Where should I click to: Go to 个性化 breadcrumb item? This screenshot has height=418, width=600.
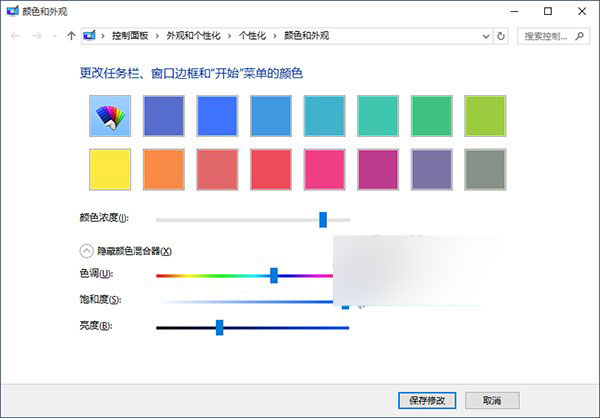(251, 36)
